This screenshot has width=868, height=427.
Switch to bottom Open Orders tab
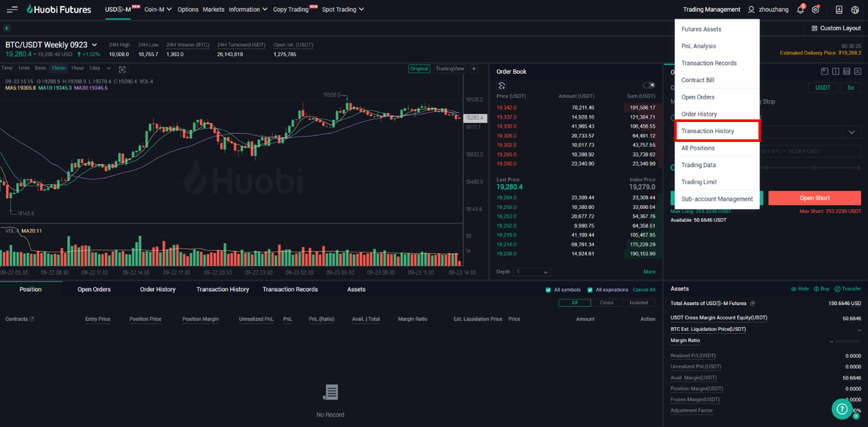[94, 289]
